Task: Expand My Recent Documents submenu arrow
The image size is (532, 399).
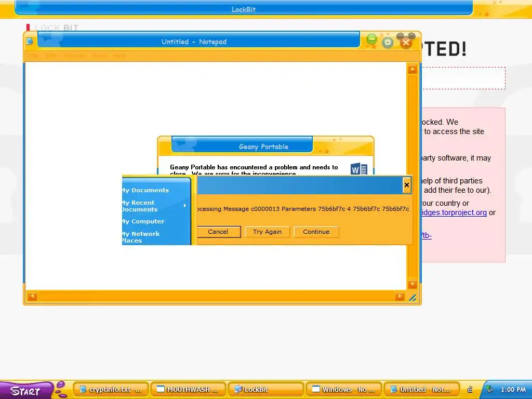Action: (x=184, y=206)
